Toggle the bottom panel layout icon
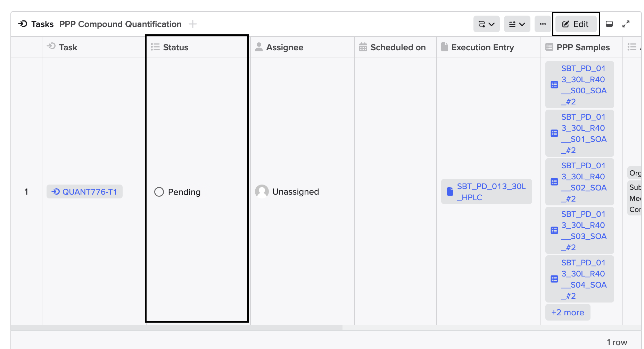This screenshot has width=644, height=349. [x=609, y=24]
